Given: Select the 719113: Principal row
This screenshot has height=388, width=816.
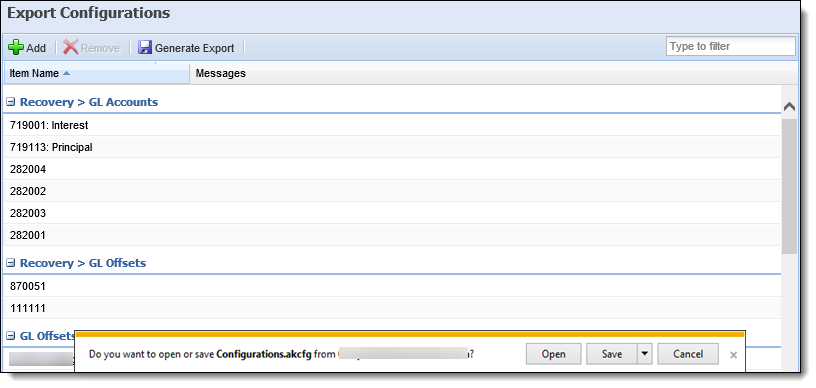Looking at the screenshot, I should pos(392,147).
